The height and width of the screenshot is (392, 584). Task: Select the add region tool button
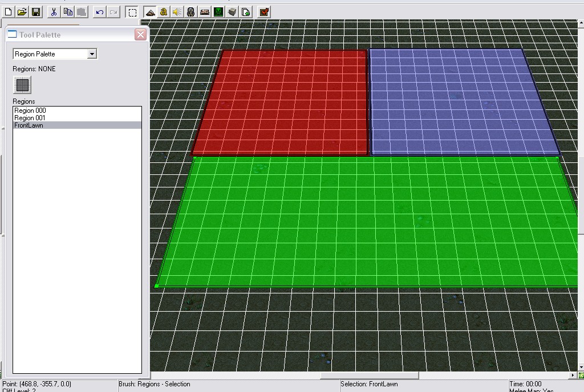coord(22,85)
